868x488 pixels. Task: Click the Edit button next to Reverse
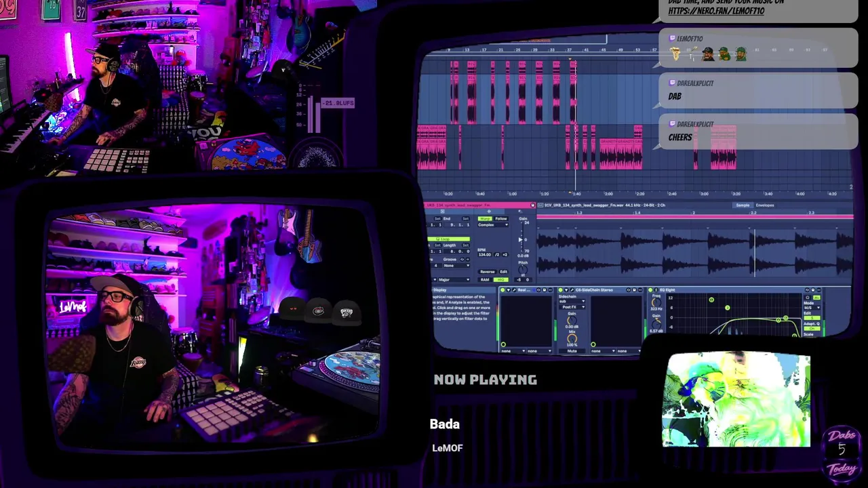[x=503, y=272]
